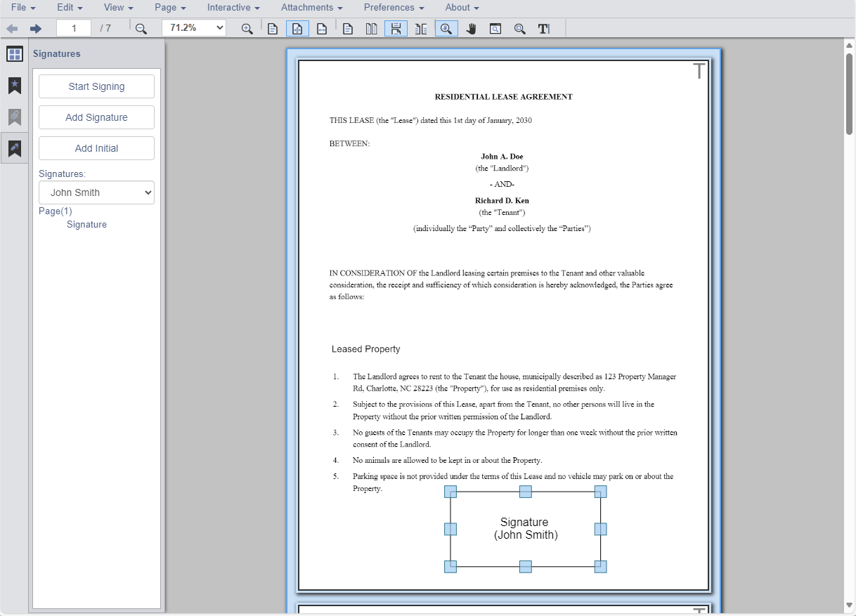The image size is (856, 616).
Task: Switch to continuous facing layout
Action: pyautogui.click(x=420, y=29)
